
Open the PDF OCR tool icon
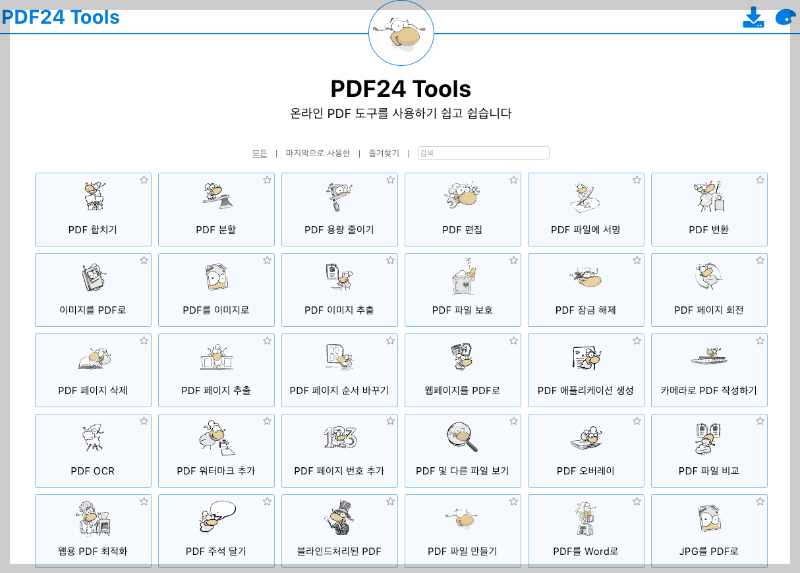click(x=93, y=438)
